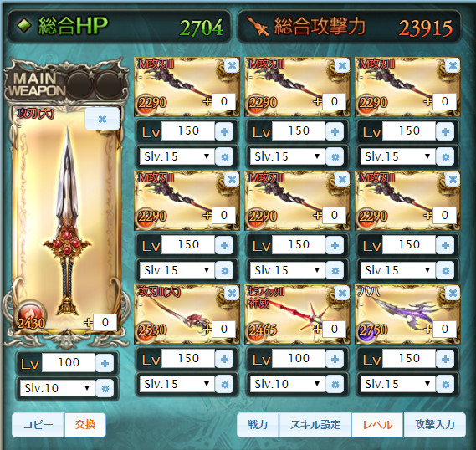
Task: Click the gear icon beside the バハ weapon Slv.15
Action: 445,385
